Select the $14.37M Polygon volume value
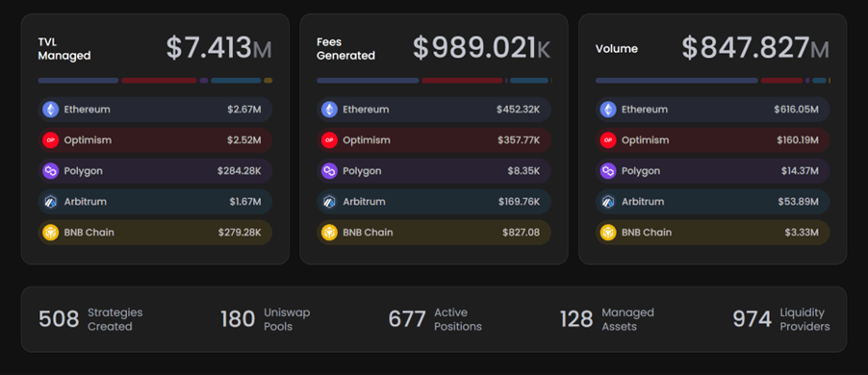The height and width of the screenshot is (375, 868). 800,171
